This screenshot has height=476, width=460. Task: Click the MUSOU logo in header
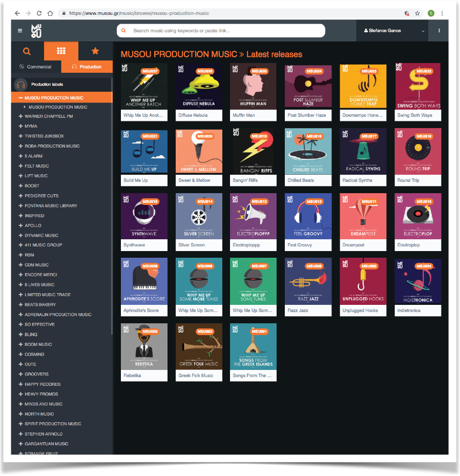36,31
